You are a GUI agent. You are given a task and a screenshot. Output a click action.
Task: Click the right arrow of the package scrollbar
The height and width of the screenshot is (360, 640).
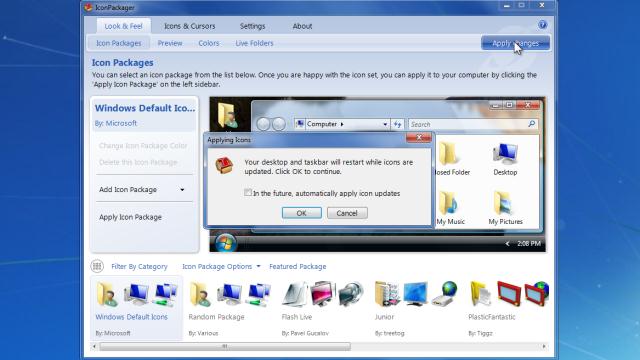[544, 347]
